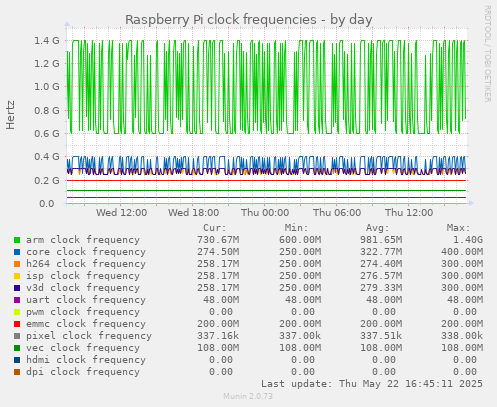Click the arm clock frequency green swatch
This screenshot has width=497, height=407.
point(17,240)
